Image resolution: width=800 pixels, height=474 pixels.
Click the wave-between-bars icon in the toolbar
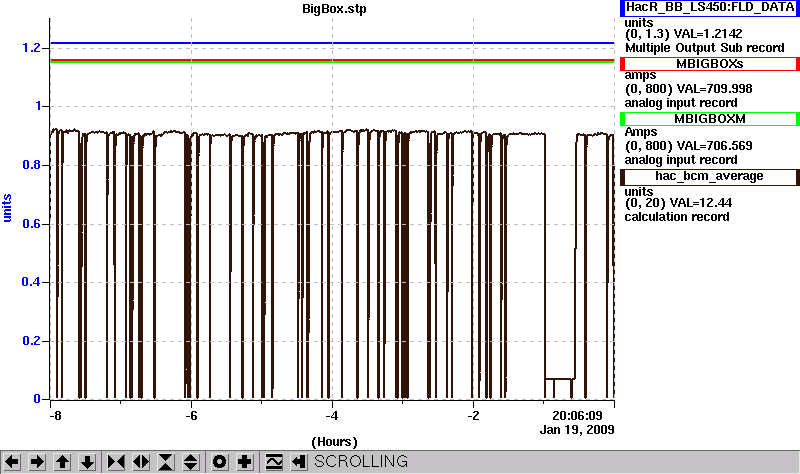(x=274, y=462)
